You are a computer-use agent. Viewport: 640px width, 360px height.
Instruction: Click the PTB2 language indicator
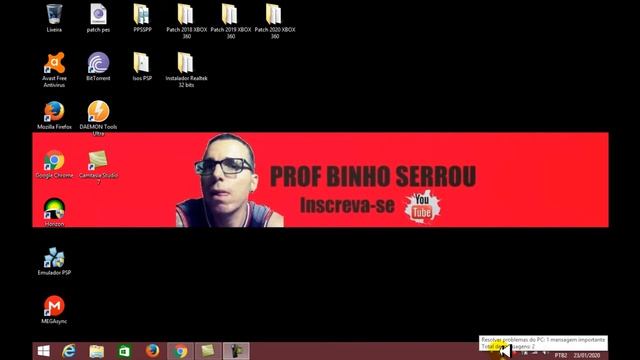[x=560, y=356]
